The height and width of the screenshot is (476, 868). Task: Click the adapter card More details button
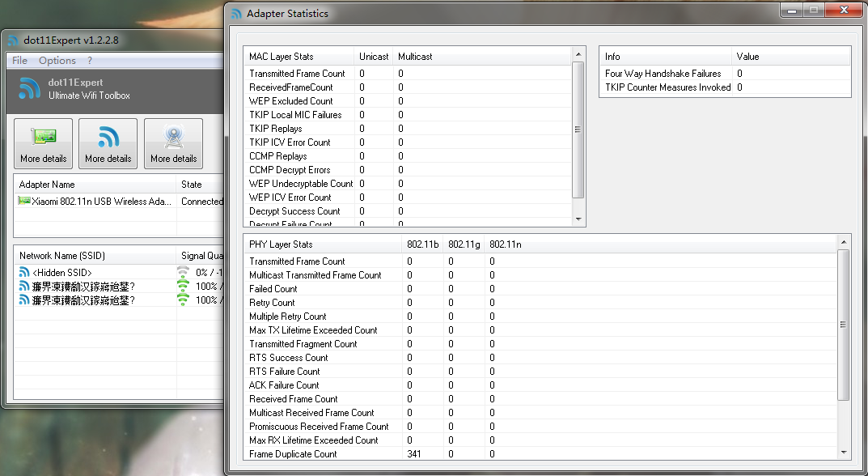pos(43,143)
